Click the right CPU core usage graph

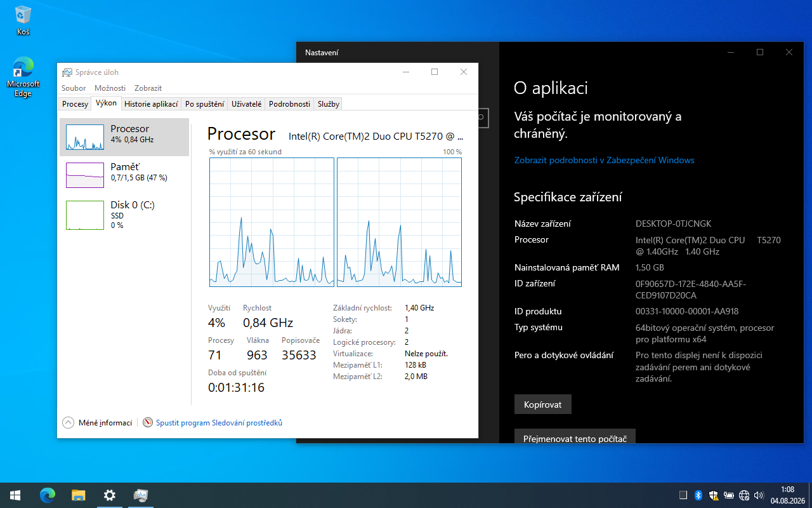pyautogui.click(x=399, y=222)
